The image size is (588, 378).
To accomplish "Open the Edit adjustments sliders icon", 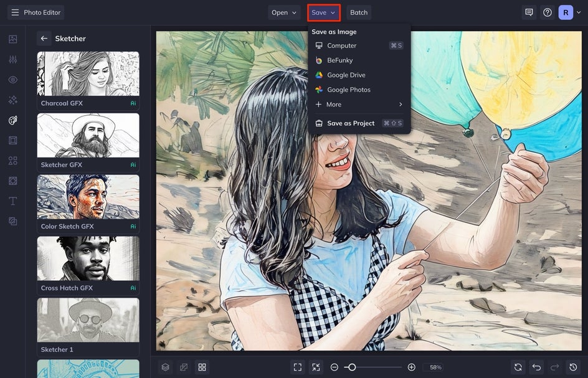I will coord(12,59).
